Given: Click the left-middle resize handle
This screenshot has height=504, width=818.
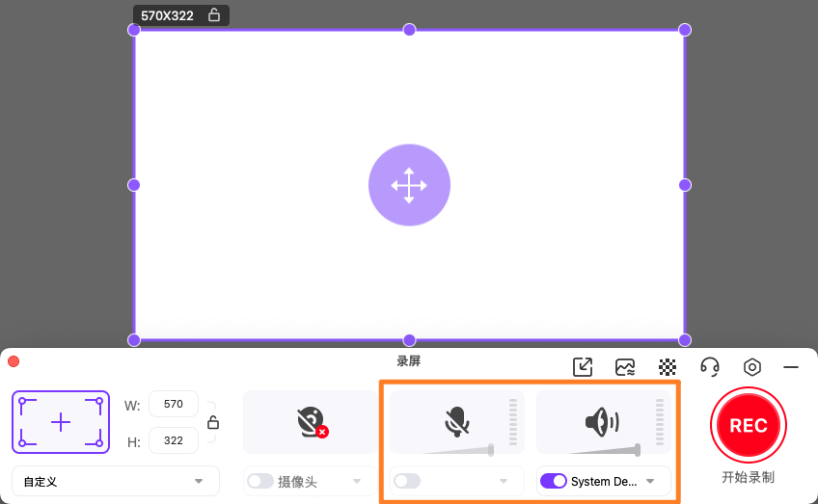Looking at the screenshot, I should tap(133, 185).
